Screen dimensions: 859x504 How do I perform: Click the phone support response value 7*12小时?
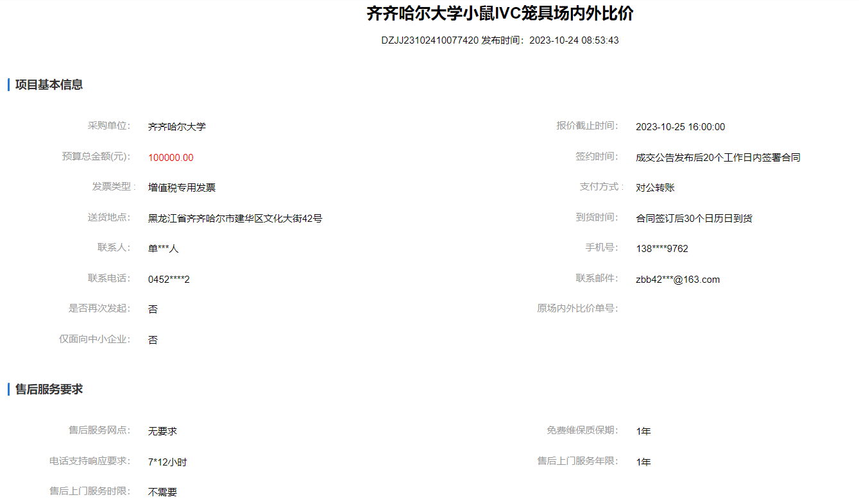point(167,462)
